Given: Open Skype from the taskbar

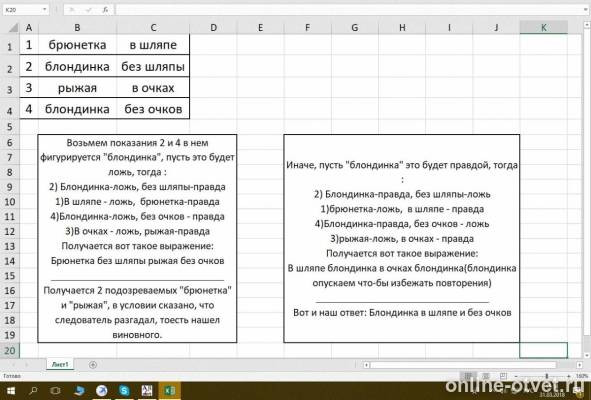Looking at the screenshot, I should 124,391.
